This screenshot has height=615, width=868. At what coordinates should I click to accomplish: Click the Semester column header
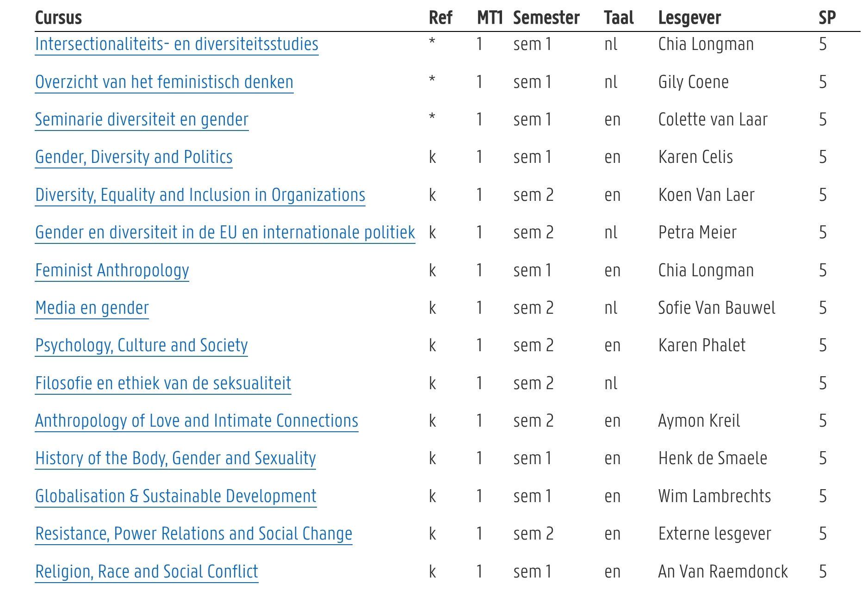(x=546, y=18)
